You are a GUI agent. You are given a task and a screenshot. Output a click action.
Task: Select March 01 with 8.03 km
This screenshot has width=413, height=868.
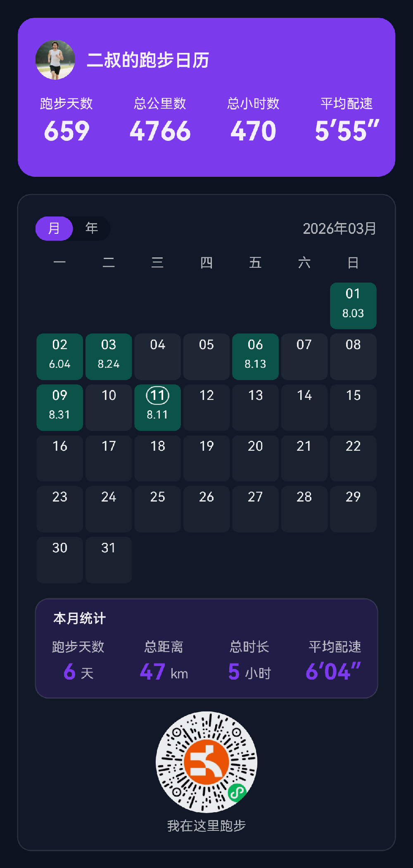[353, 306]
